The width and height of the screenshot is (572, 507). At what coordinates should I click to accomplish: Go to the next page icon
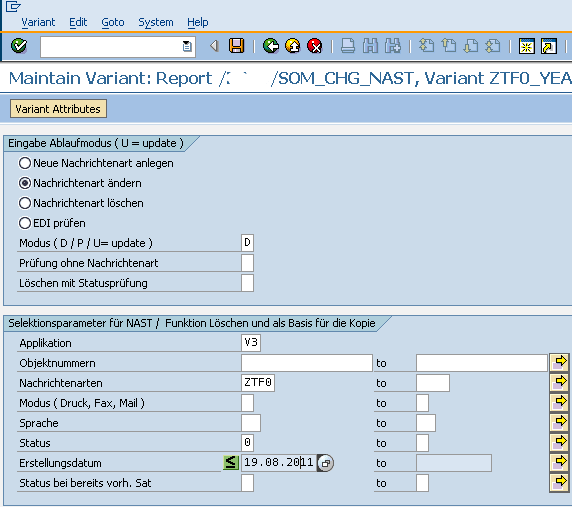point(471,46)
